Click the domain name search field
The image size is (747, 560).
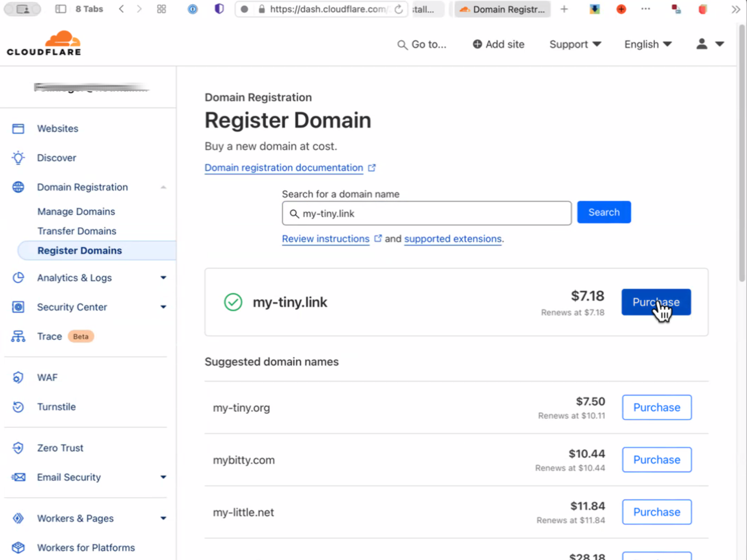coord(427,213)
